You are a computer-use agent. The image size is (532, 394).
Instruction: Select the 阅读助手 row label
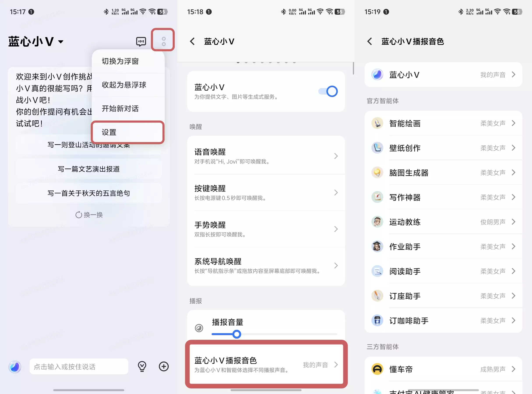click(x=405, y=271)
